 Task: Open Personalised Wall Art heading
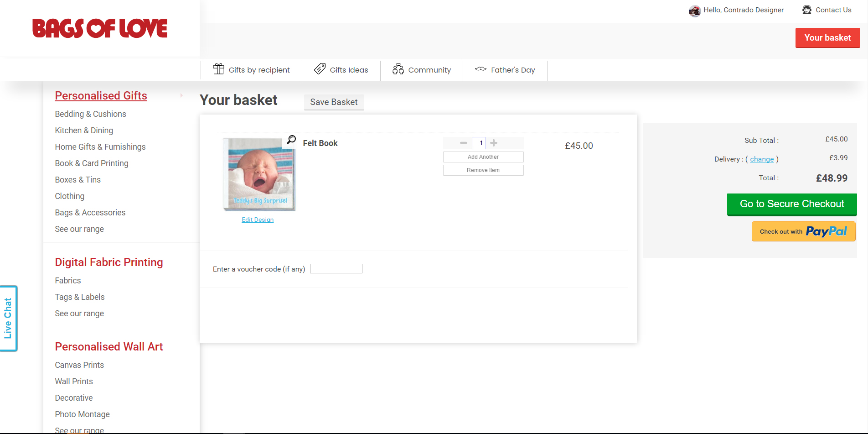108,346
